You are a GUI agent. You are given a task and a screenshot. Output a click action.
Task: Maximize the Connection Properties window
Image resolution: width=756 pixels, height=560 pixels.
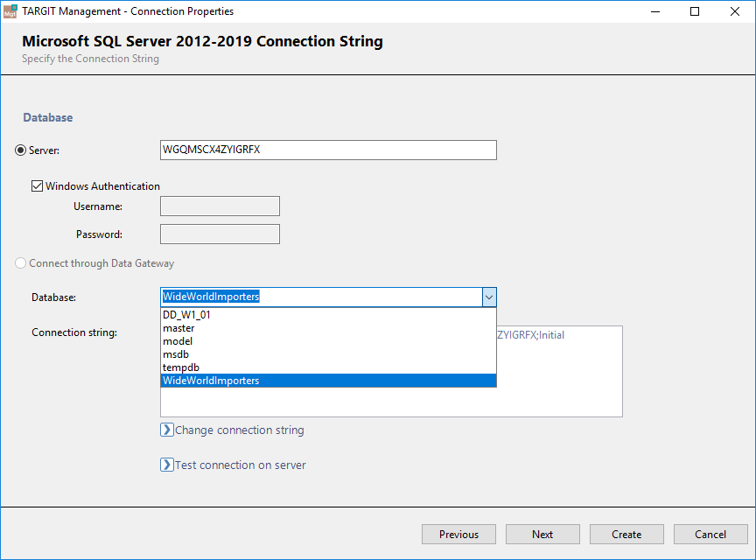[695, 11]
